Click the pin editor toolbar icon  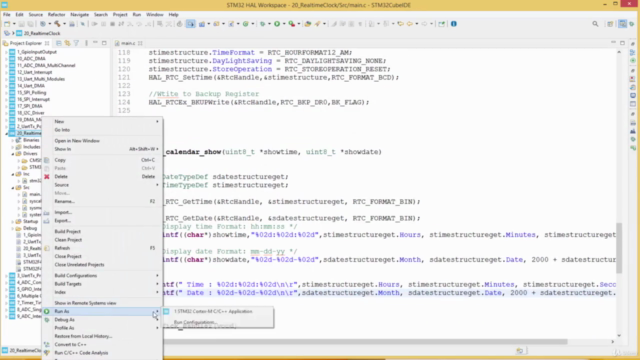click(x=441, y=24)
